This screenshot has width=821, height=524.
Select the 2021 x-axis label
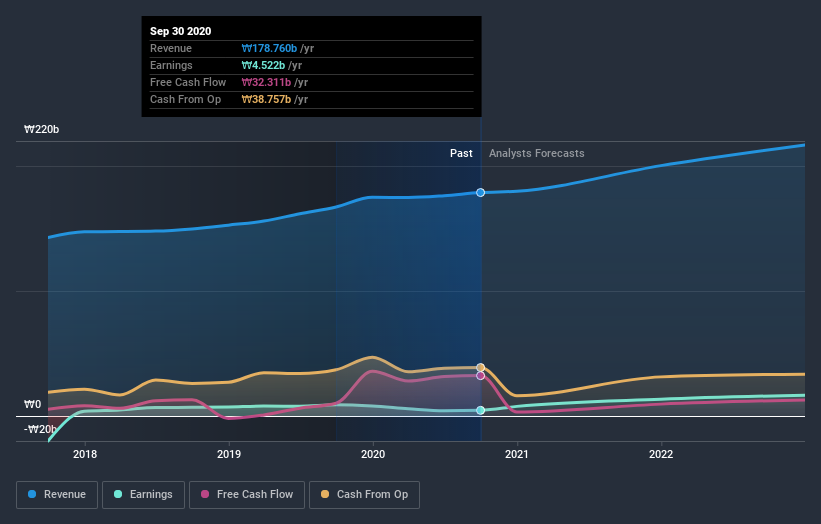517,454
